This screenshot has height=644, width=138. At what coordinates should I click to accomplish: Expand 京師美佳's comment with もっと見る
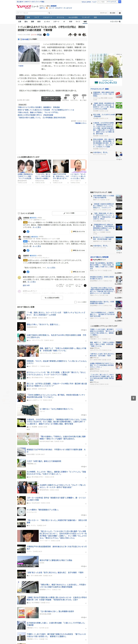point(37,227)
